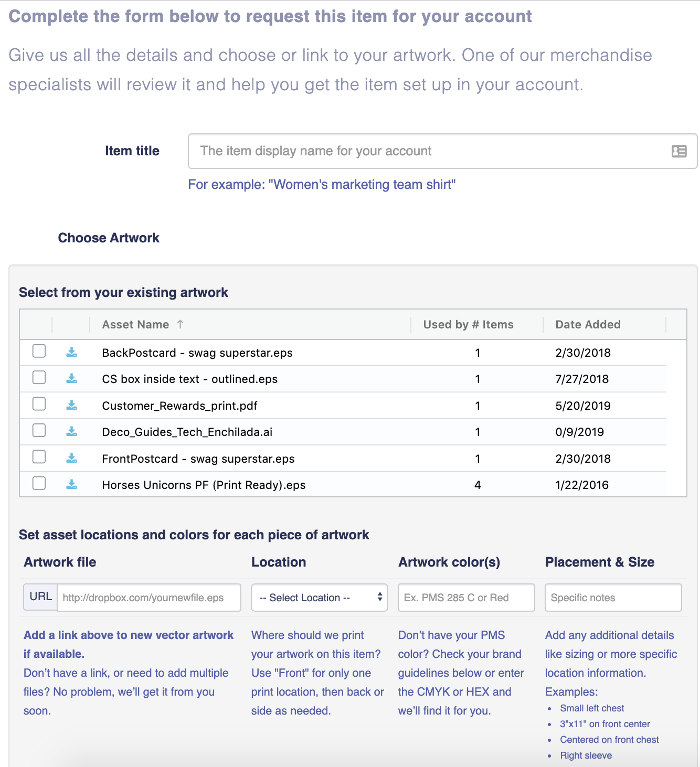Click sort arrow beside Asset Name
Screen dimensions: 700x767
point(180,324)
